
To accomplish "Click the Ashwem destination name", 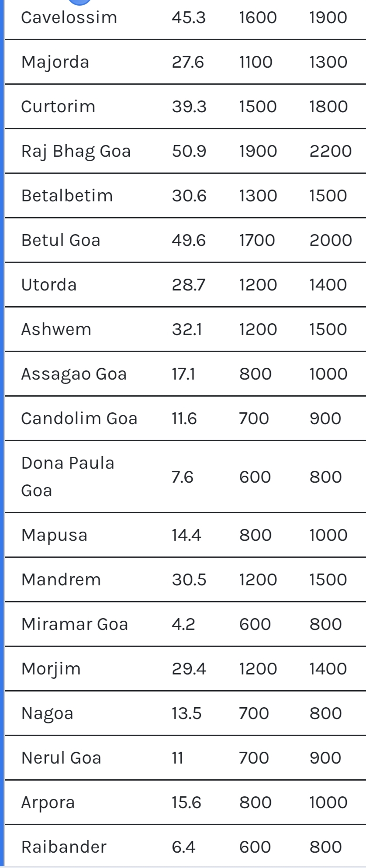I will [x=56, y=329].
